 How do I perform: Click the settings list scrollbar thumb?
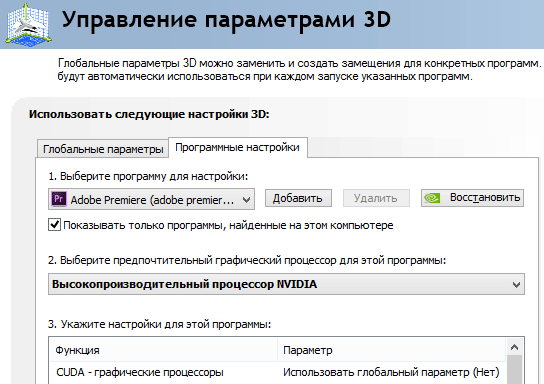tap(515, 370)
